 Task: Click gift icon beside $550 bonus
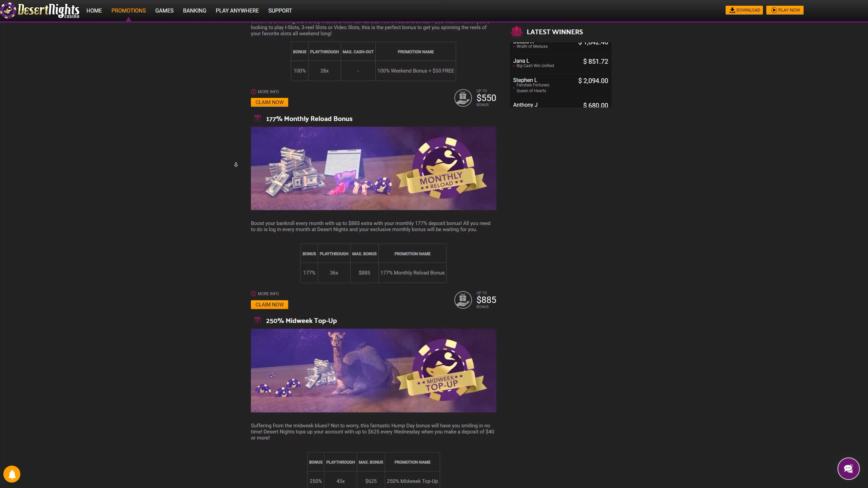463,98
